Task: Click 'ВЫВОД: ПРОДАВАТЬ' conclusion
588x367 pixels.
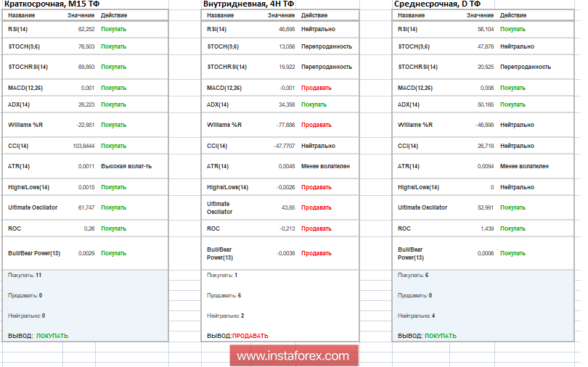Action: [x=238, y=336]
